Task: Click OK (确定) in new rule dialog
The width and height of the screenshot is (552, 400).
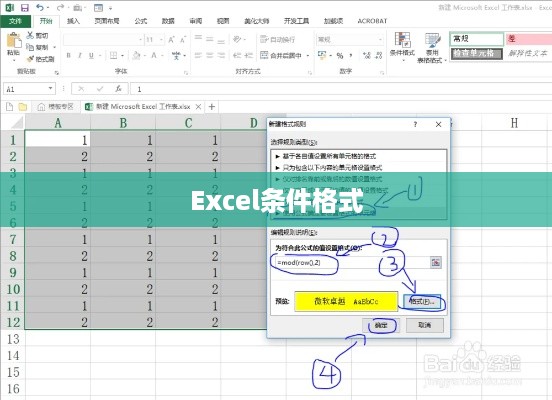Action: [381, 325]
